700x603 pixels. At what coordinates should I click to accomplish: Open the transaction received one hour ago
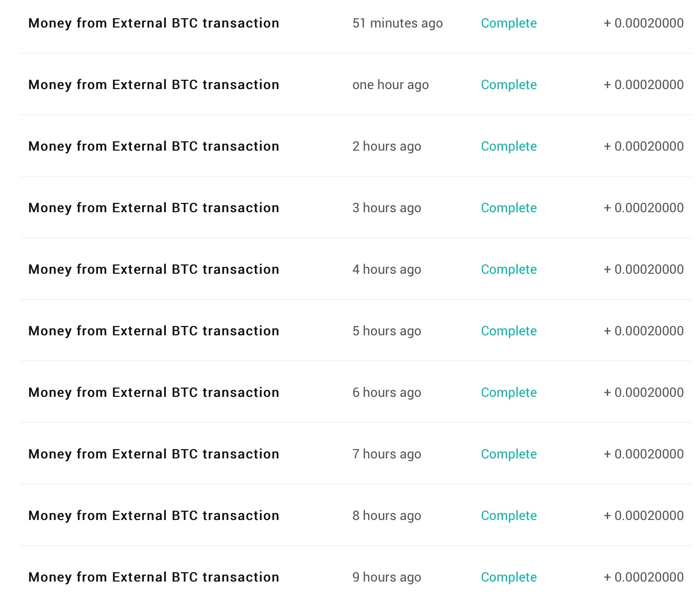(154, 85)
